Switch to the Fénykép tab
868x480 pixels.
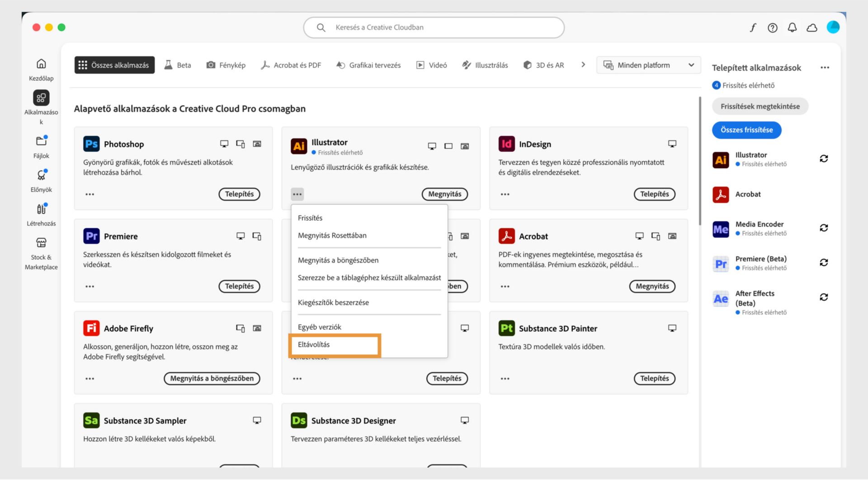(226, 65)
